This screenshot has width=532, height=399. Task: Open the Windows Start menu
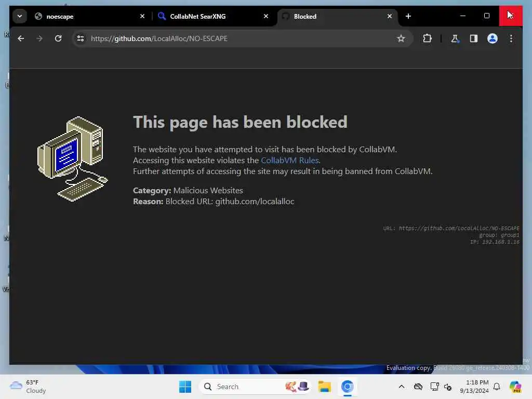185,387
